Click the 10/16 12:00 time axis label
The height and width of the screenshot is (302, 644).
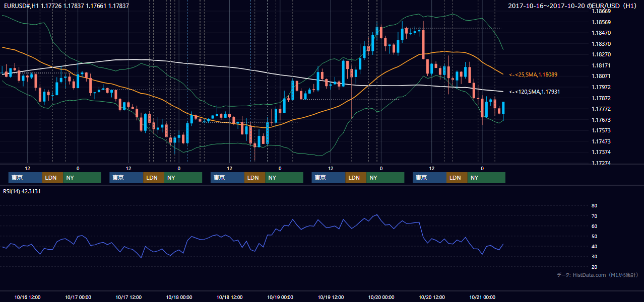pyautogui.click(x=27, y=297)
